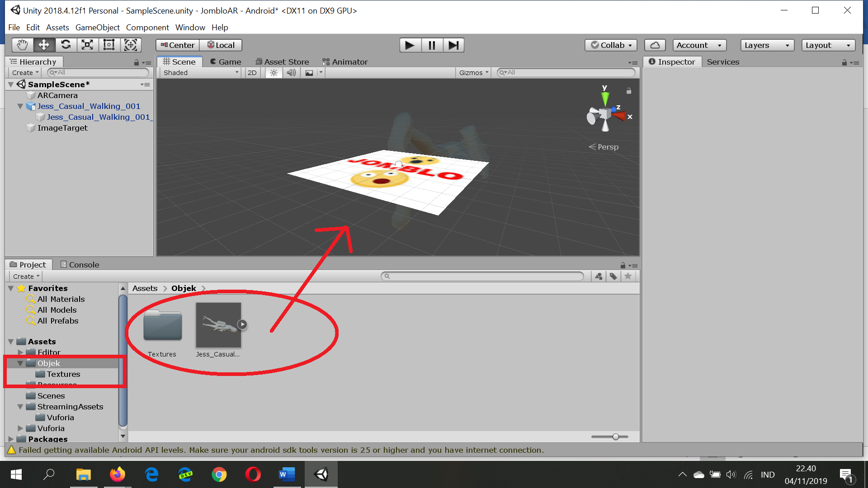Screen dimensions: 868x488
Task: Select the combined Transform tool
Action: (x=131, y=45)
